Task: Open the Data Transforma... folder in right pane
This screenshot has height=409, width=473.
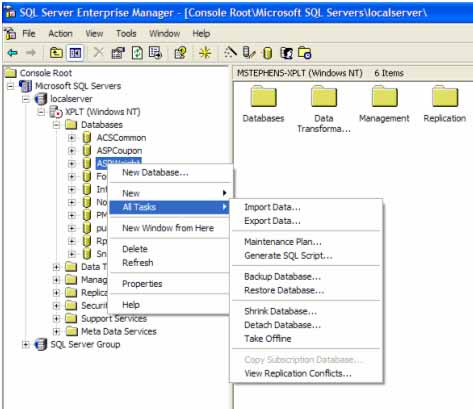Action: pos(324,109)
